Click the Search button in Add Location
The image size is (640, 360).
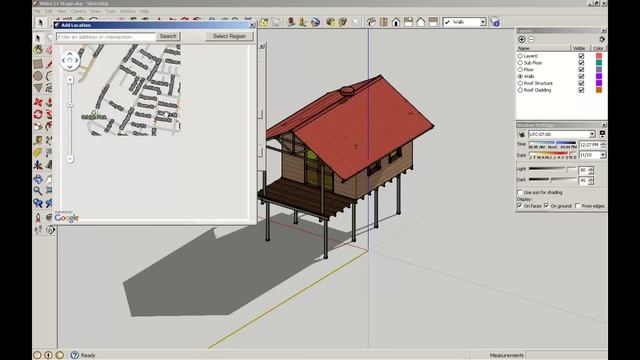click(x=168, y=36)
